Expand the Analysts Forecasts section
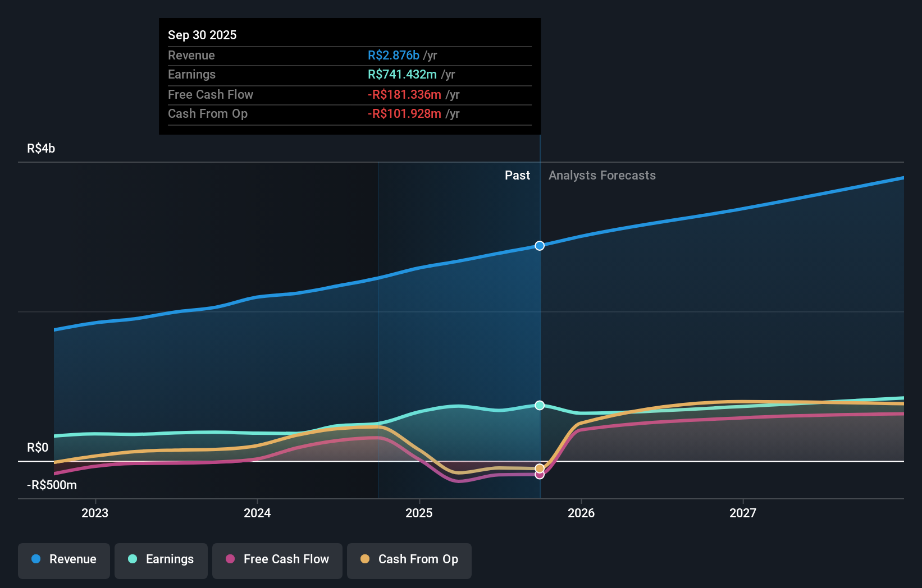922x588 pixels. [602, 175]
